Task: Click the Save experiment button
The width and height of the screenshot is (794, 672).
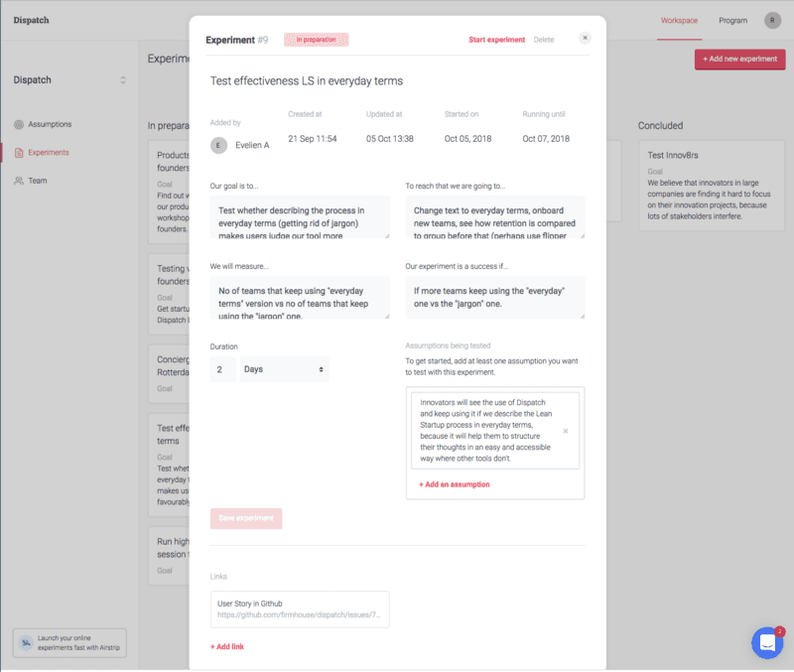Action: coord(246,518)
